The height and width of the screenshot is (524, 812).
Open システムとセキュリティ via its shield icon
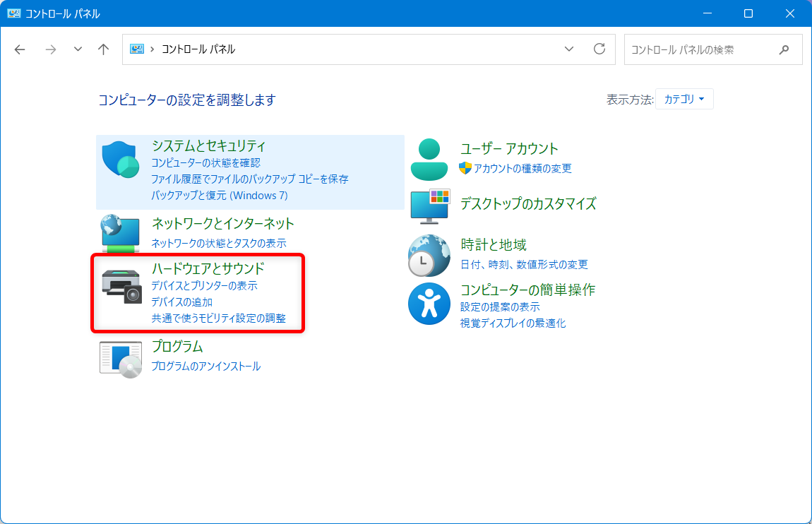121,159
